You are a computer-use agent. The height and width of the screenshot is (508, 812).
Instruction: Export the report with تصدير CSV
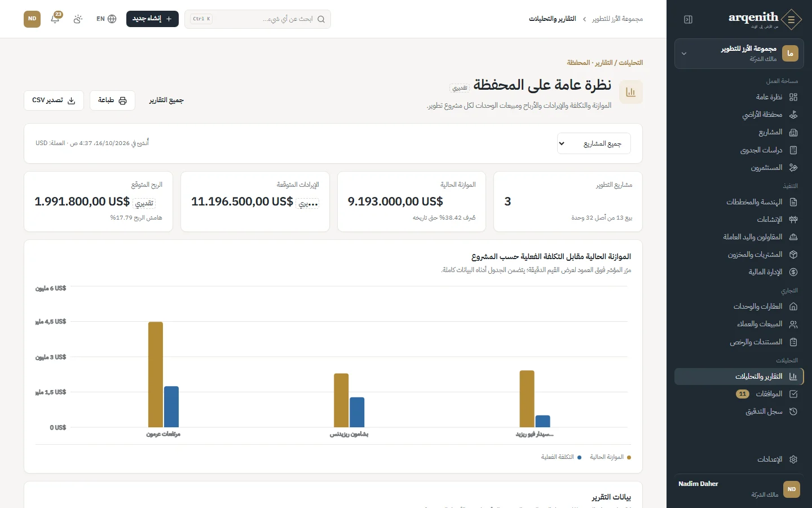coord(54,100)
